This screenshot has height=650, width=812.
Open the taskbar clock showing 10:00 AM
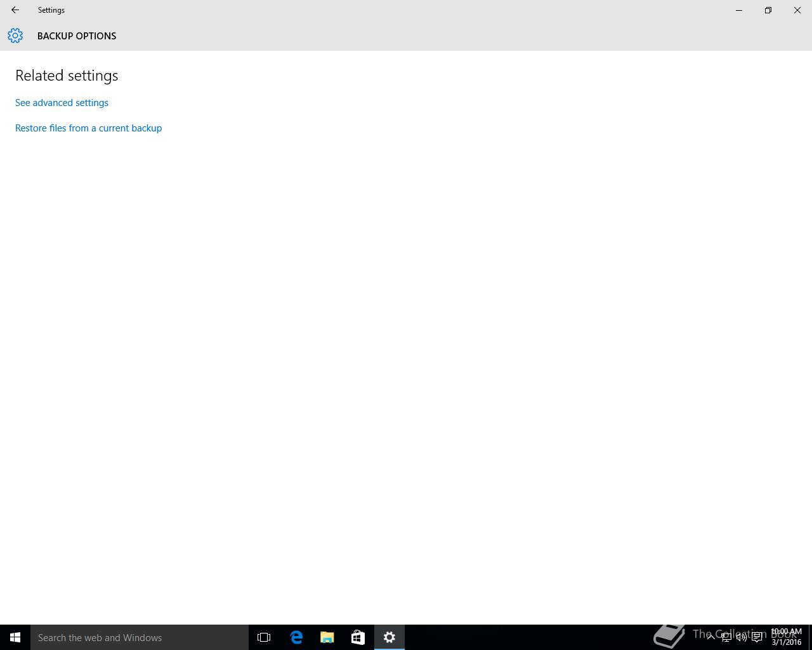(x=787, y=637)
